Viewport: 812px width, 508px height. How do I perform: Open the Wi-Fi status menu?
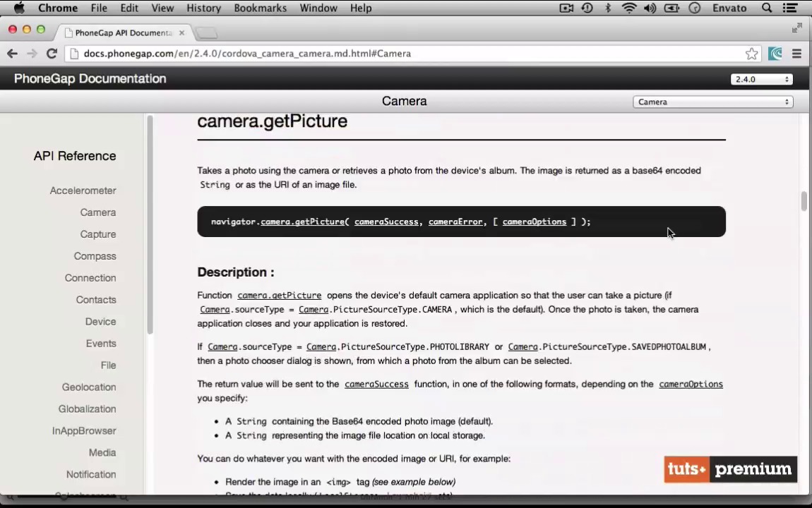(628, 8)
